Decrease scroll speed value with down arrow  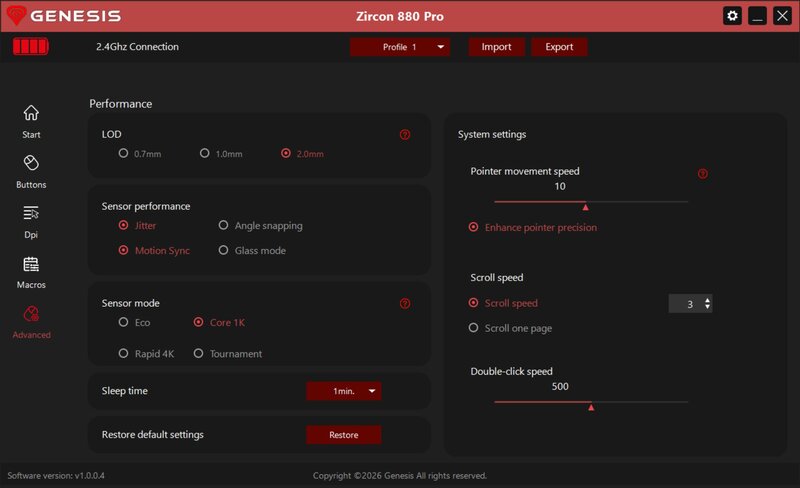[x=707, y=307]
